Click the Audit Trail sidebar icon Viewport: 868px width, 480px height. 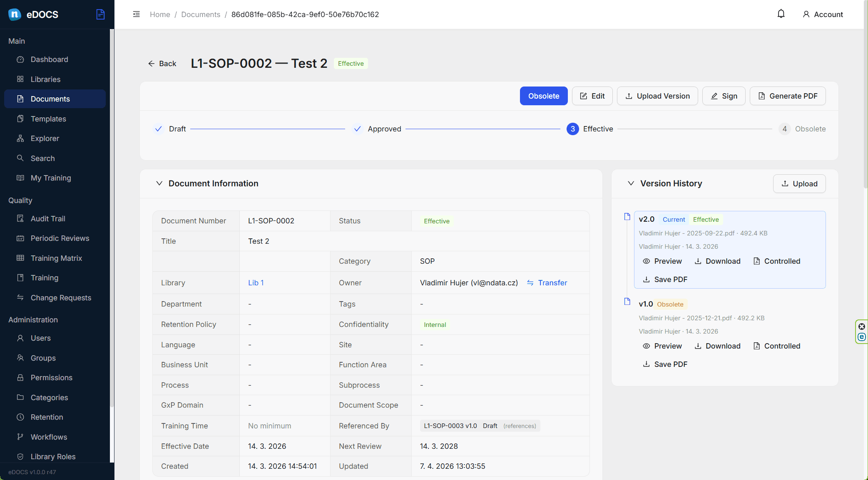(x=20, y=218)
